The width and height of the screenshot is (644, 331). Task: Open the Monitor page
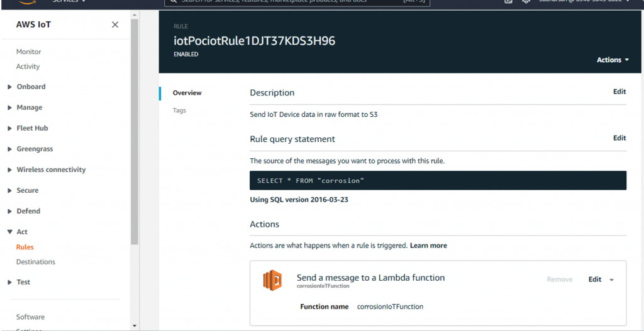coord(28,52)
